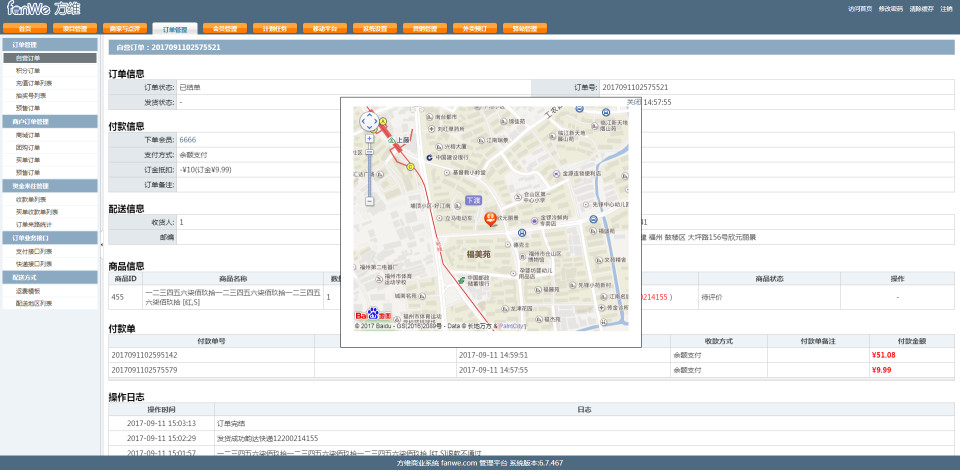Click the Baidu map logo
The image size is (960, 470).
(x=373, y=312)
